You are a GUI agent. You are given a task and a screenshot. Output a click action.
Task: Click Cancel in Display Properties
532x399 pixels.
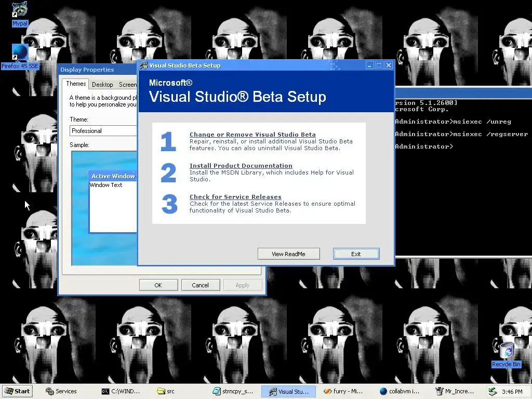[x=201, y=285]
